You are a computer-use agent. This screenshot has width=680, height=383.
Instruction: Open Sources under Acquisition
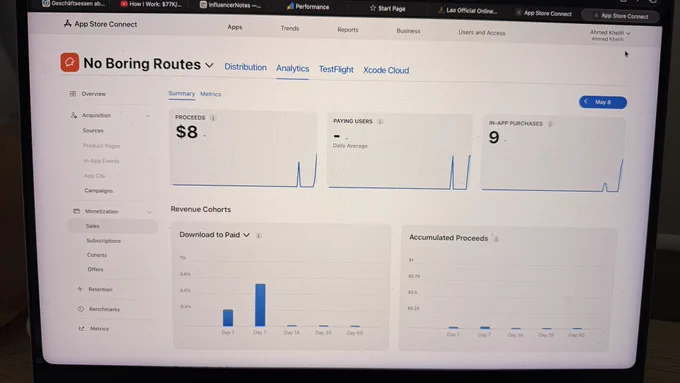tap(93, 131)
